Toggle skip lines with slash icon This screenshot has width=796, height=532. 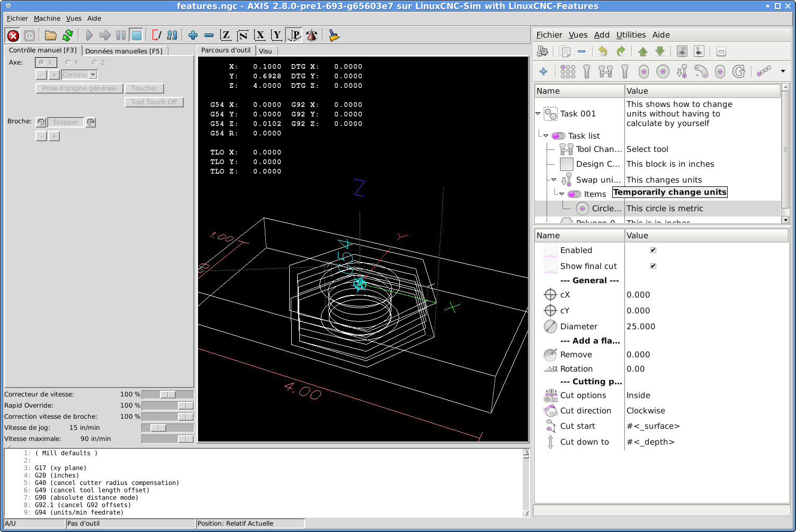pyautogui.click(x=157, y=35)
